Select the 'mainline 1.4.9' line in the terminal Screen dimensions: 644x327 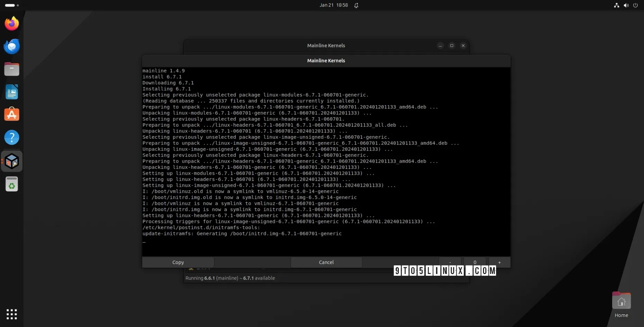tap(163, 71)
